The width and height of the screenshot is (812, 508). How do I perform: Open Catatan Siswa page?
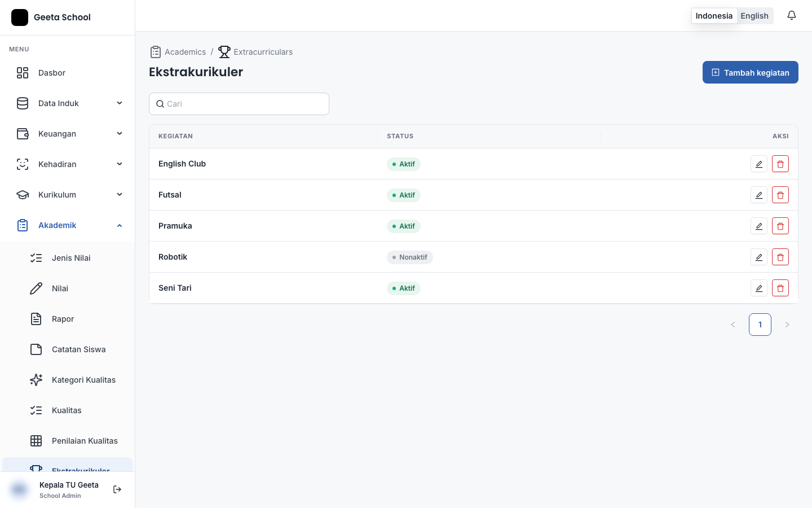68,349
